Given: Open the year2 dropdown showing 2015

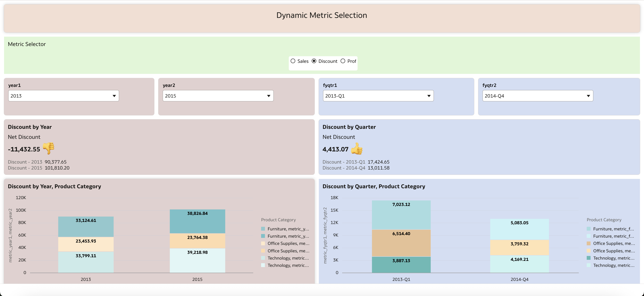Looking at the screenshot, I should point(218,95).
